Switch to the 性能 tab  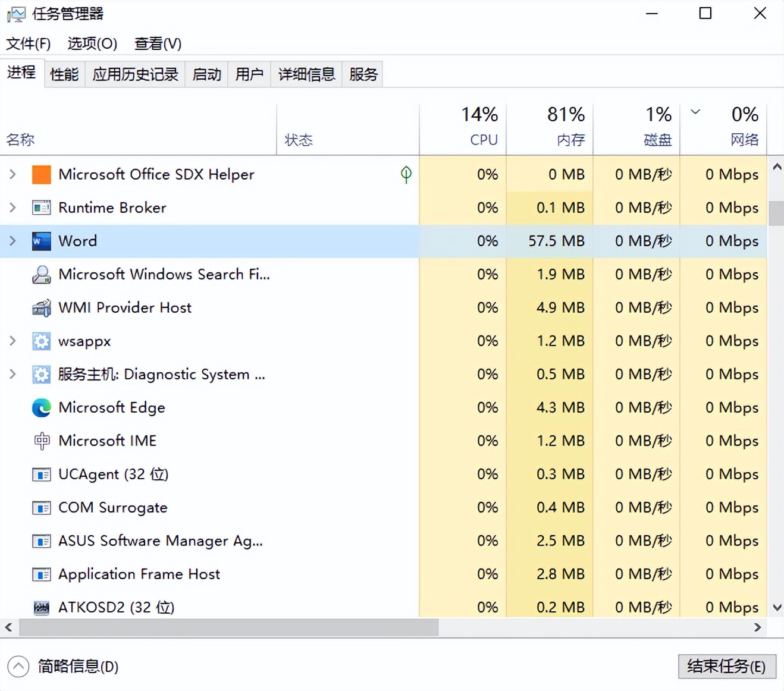click(x=64, y=74)
